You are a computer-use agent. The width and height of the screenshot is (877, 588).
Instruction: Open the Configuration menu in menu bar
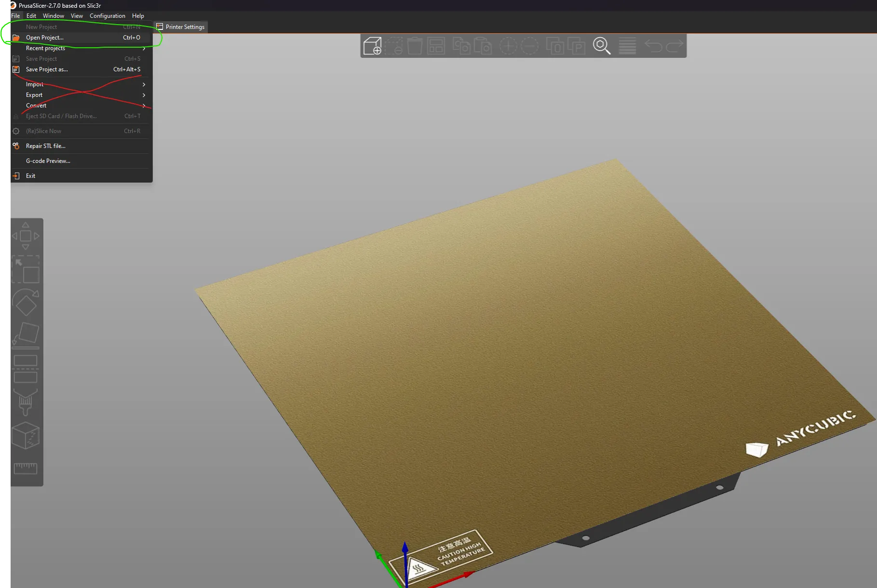tap(107, 16)
